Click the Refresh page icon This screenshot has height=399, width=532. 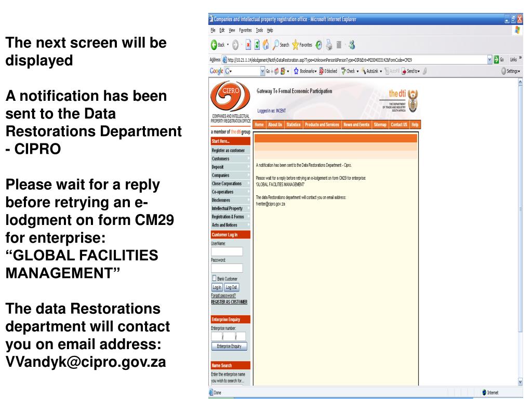[257, 45]
